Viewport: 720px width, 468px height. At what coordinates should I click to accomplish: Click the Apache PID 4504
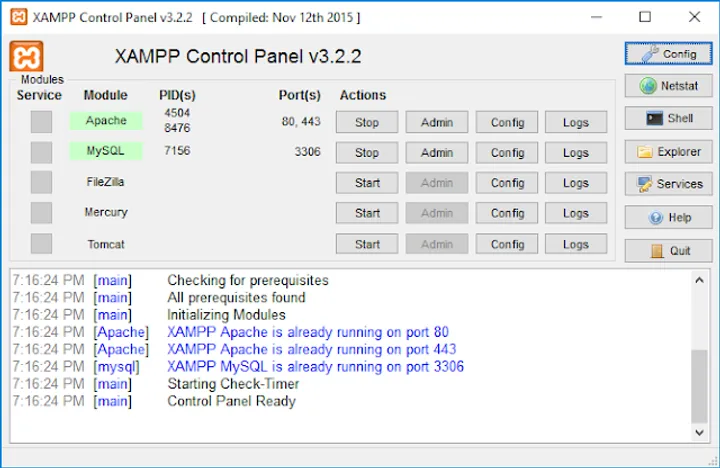[177, 113]
